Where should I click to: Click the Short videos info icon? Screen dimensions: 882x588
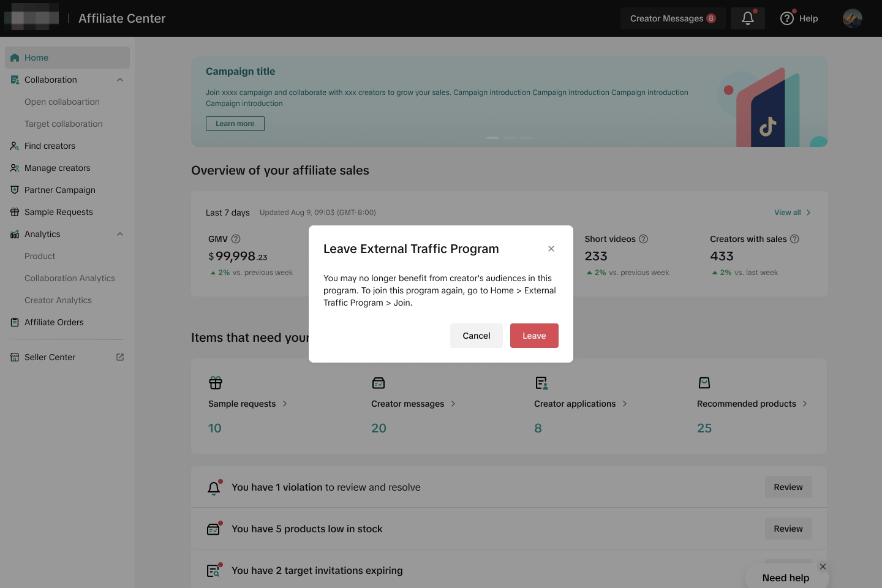(643, 239)
